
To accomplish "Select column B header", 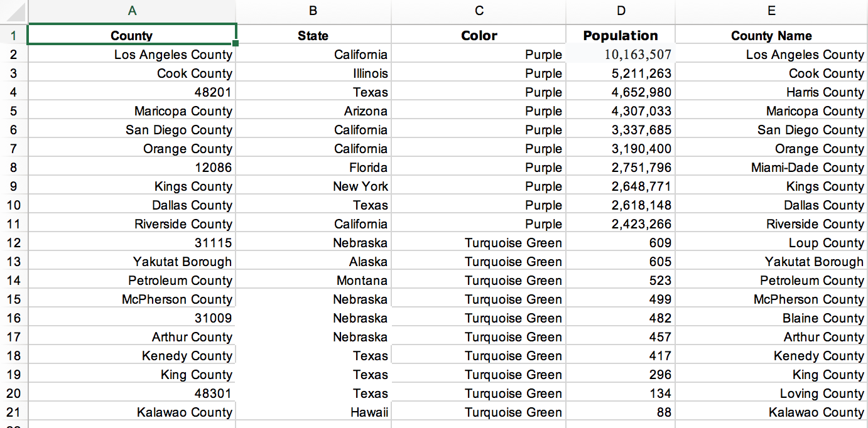I will tap(313, 11).
